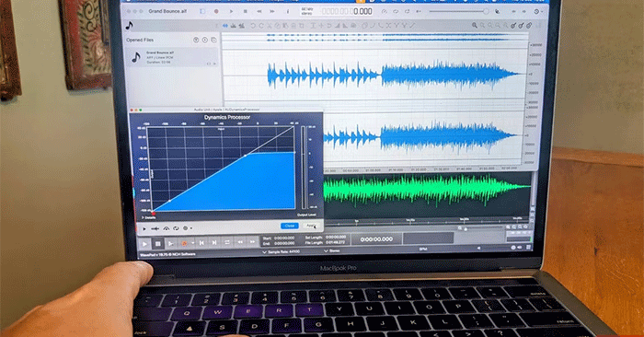The height and width of the screenshot is (337, 644).
Task: Click the green waveform track
Action: click(427, 189)
